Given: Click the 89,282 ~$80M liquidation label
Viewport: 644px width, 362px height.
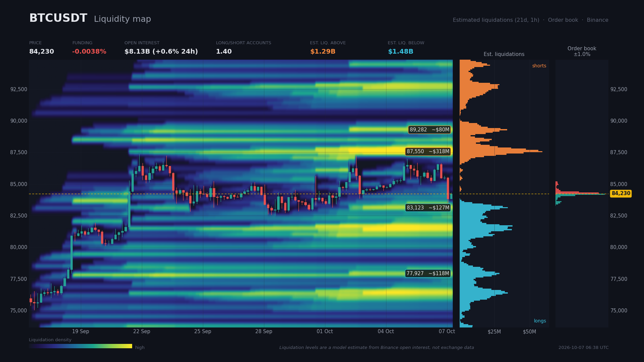Looking at the screenshot, I should [429, 130].
